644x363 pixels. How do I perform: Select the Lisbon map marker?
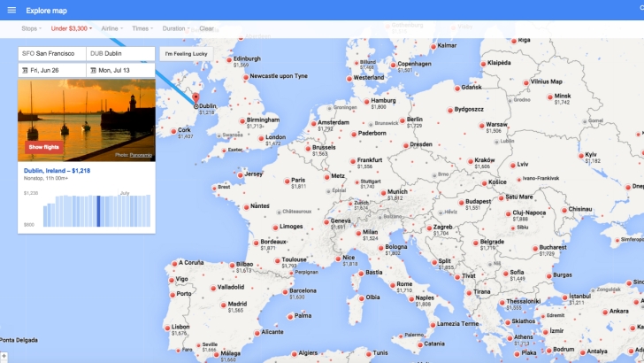tap(167, 328)
